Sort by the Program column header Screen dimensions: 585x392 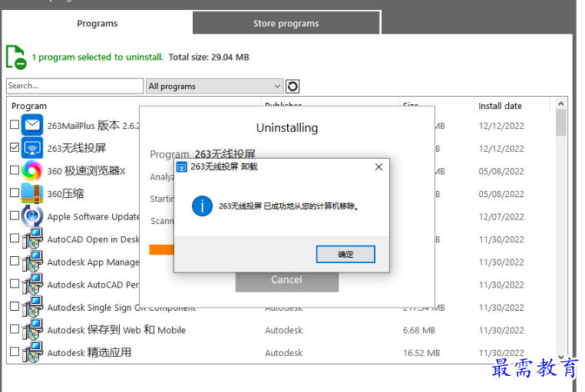click(x=29, y=106)
